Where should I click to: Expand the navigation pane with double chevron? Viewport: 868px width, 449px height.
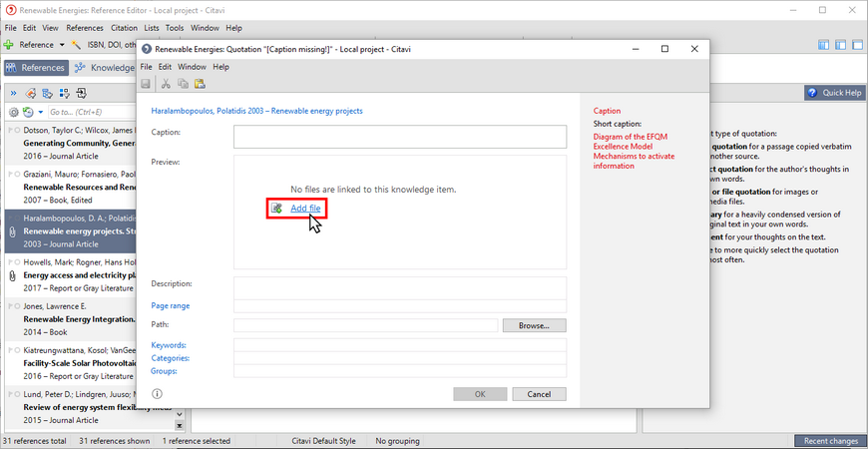(x=13, y=93)
